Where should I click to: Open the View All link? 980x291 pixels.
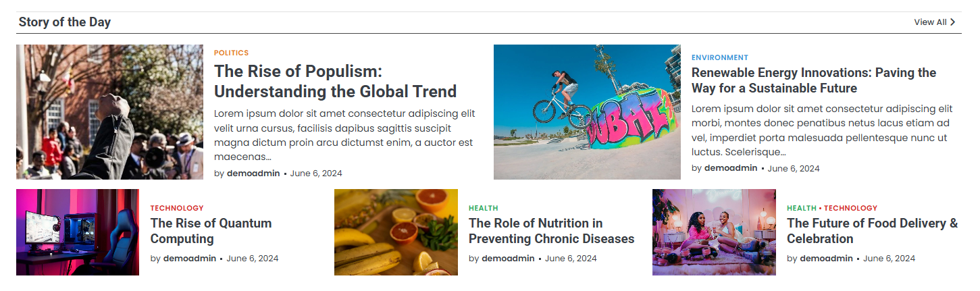pos(935,22)
